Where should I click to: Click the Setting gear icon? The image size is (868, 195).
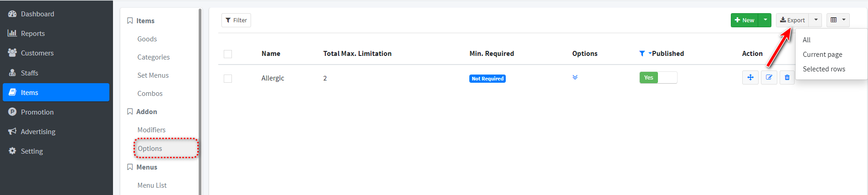[12, 151]
